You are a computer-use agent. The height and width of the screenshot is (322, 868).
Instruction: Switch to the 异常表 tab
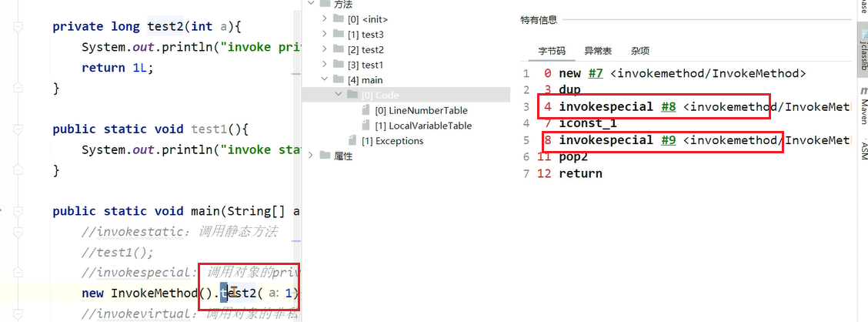pos(598,51)
